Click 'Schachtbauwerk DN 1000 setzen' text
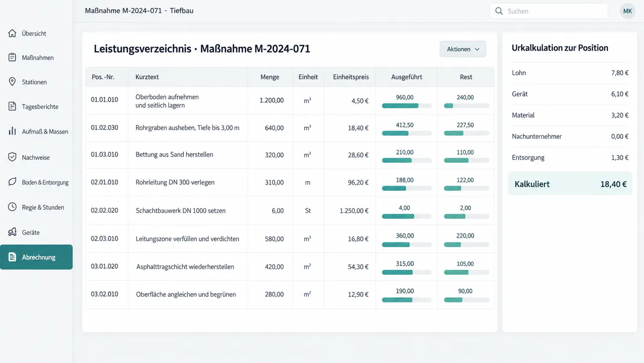 (180, 211)
